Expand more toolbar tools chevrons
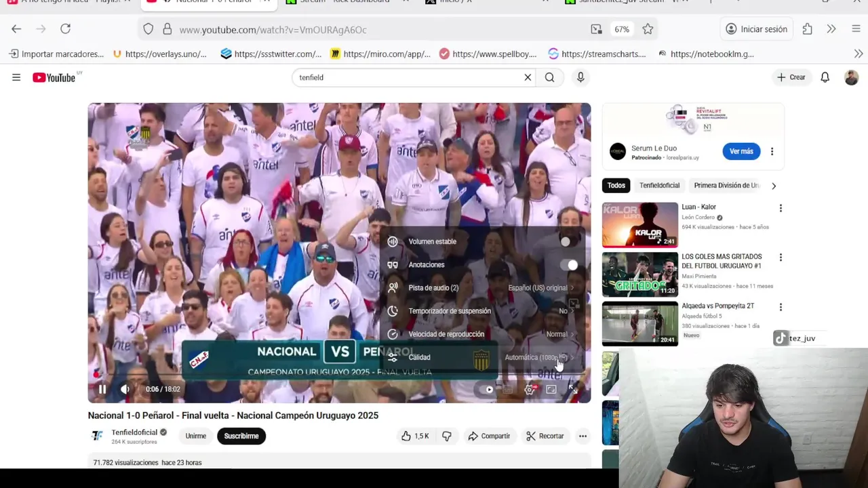The height and width of the screenshot is (488, 868). [x=831, y=29]
